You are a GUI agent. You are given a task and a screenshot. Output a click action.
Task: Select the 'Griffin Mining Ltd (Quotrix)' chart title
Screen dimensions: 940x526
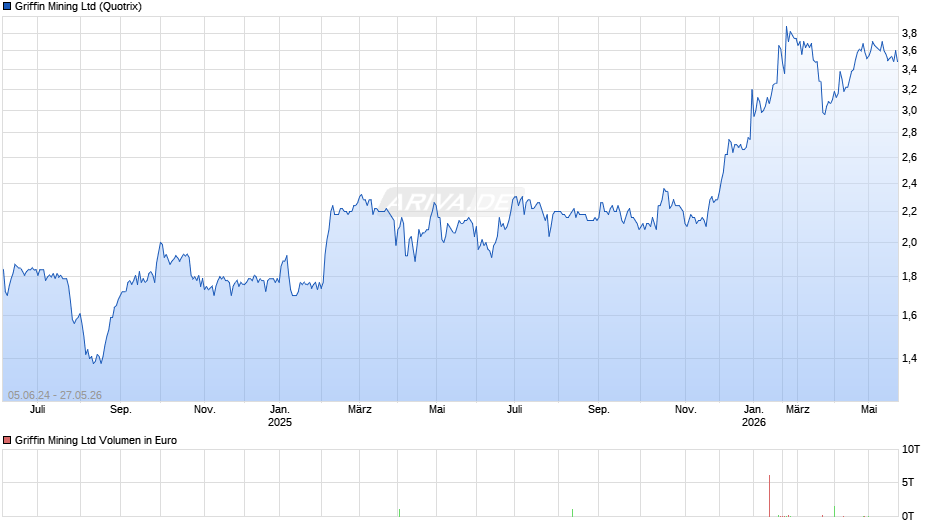[x=79, y=7]
